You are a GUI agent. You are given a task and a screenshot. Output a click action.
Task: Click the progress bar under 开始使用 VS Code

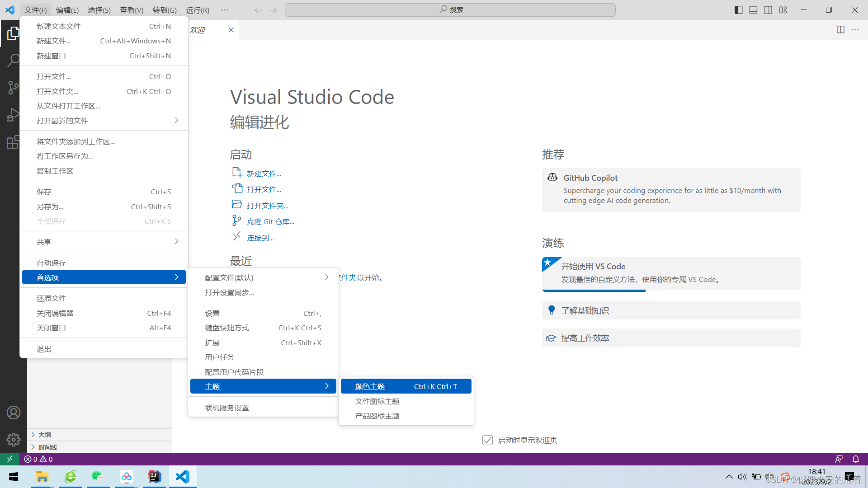(594, 291)
